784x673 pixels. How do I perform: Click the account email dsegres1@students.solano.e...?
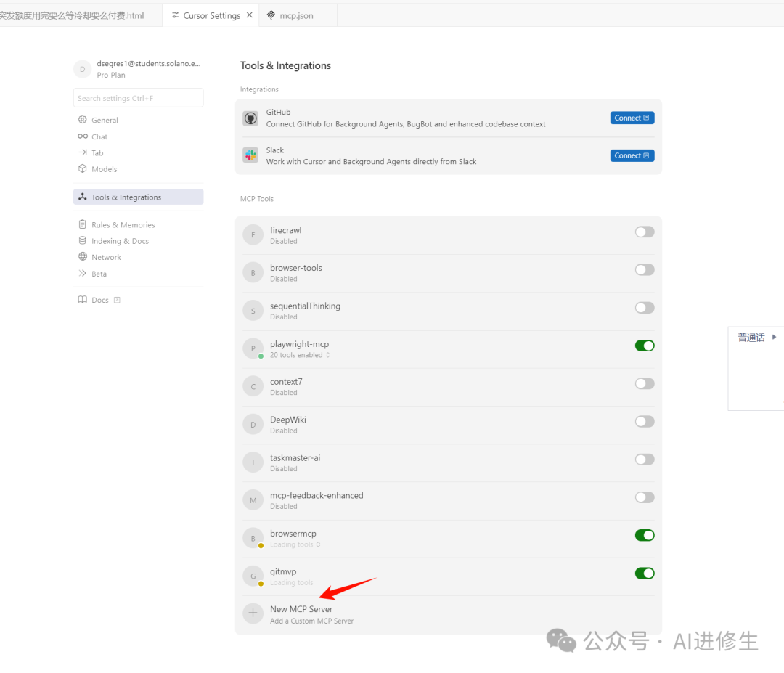[x=149, y=63]
